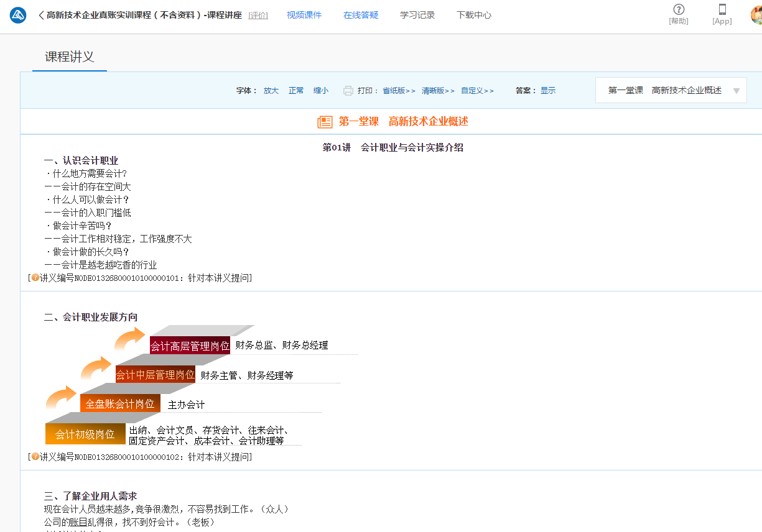This screenshot has width=762, height=532.
Task: Enlarge font with 放大 link
Action: tap(271, 91)
